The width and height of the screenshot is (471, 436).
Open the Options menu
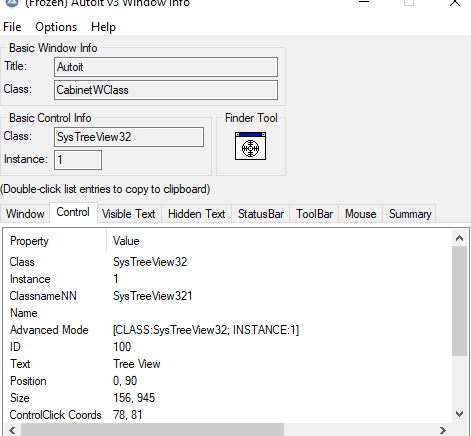pos(56,27)
